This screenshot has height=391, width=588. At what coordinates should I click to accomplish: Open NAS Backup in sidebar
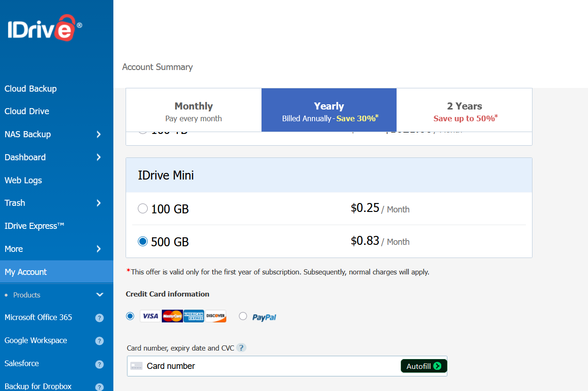point(28,134)
